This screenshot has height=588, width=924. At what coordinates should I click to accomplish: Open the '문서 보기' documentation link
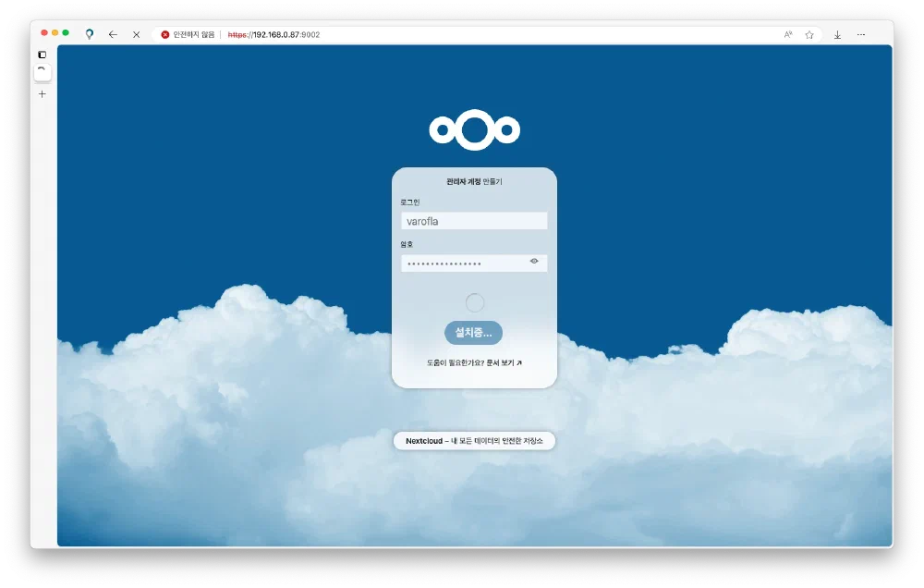(x=504, y=363)
